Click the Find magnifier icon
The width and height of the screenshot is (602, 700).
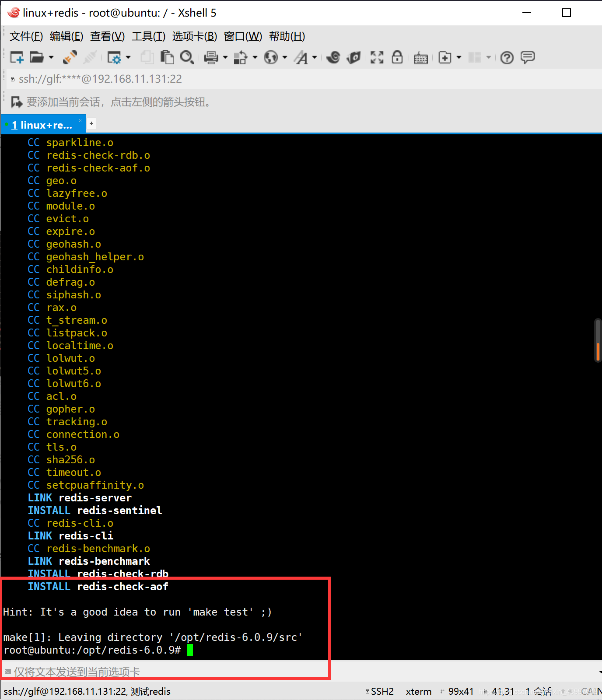187,57
